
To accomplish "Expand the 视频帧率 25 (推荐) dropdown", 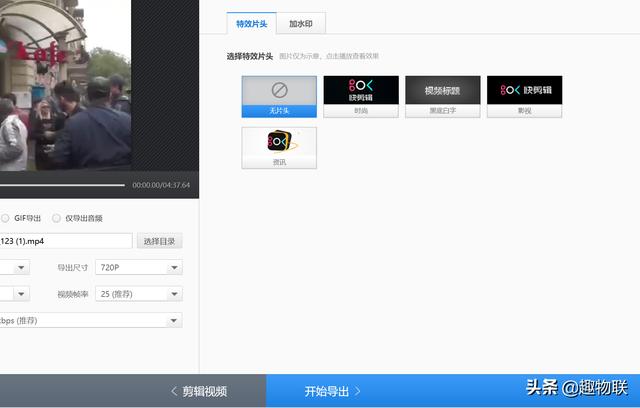I will tap(138, 294).
